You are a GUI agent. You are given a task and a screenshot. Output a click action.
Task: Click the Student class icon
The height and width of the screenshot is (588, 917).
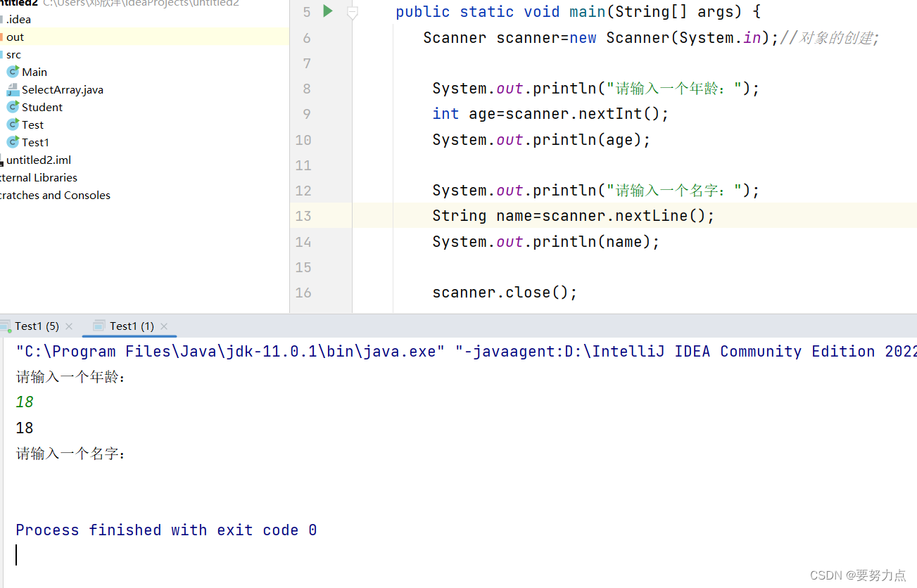(13, 107)
